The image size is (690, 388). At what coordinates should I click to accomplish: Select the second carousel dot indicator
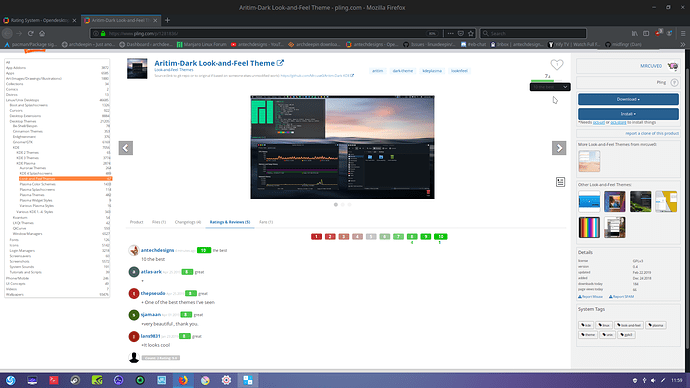[x=343, y=205]
